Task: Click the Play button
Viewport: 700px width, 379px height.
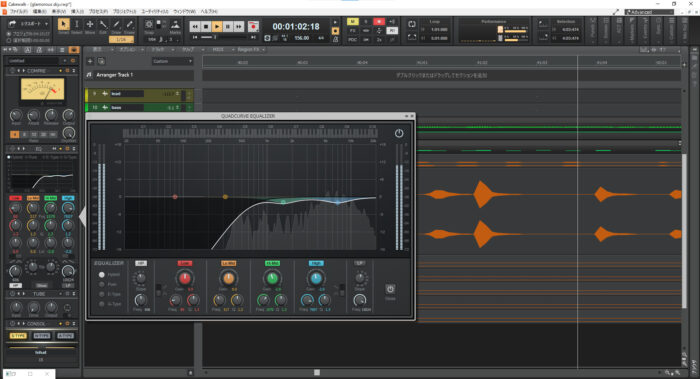Action: coord(217,27)
